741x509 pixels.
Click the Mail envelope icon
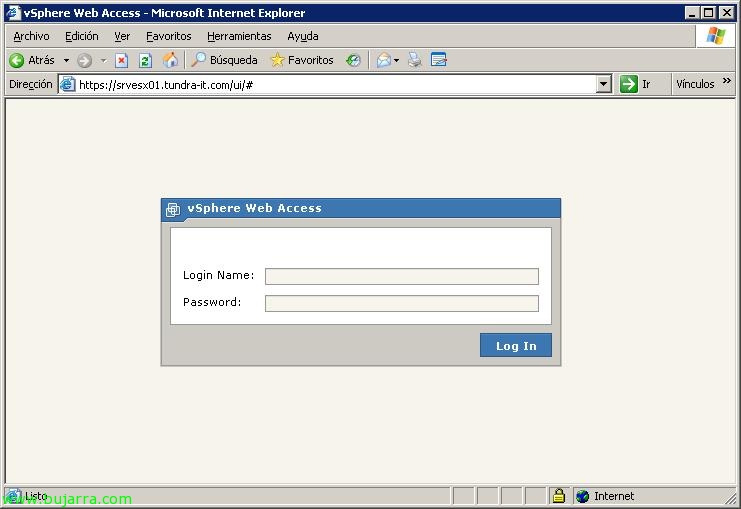(x=384, y=60)
